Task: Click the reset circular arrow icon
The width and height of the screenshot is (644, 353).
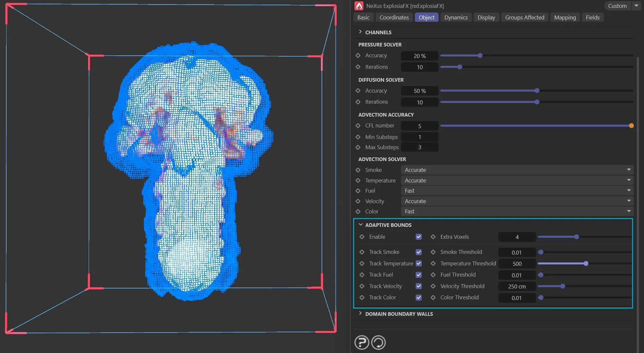Action: coord(378,342)
